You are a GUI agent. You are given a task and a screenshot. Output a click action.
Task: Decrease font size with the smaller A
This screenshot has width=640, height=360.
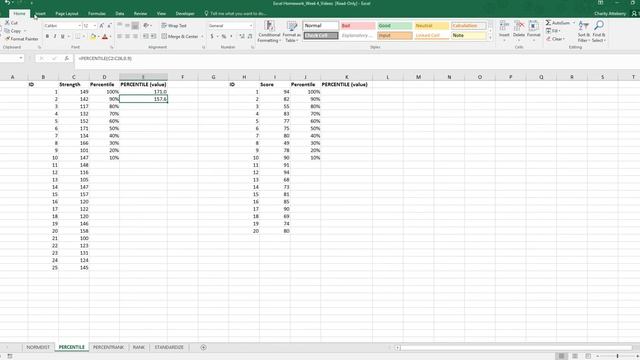(x=109, y=26)
